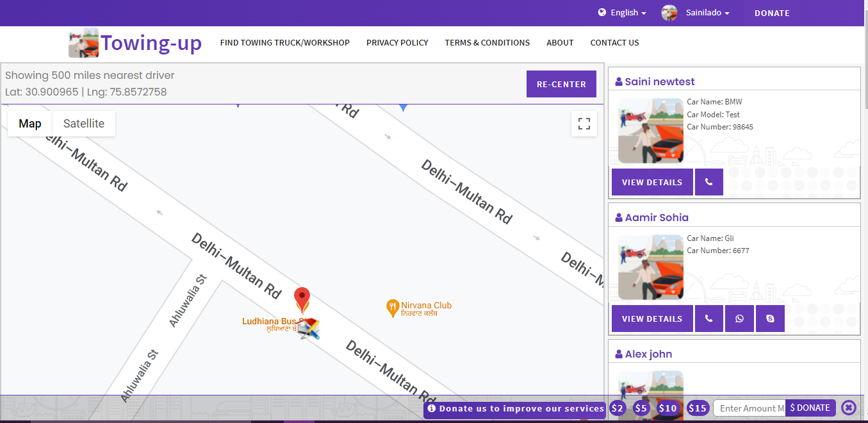
Task: Click the Nirvana Club restaurant marker
Action: [393, 308]
